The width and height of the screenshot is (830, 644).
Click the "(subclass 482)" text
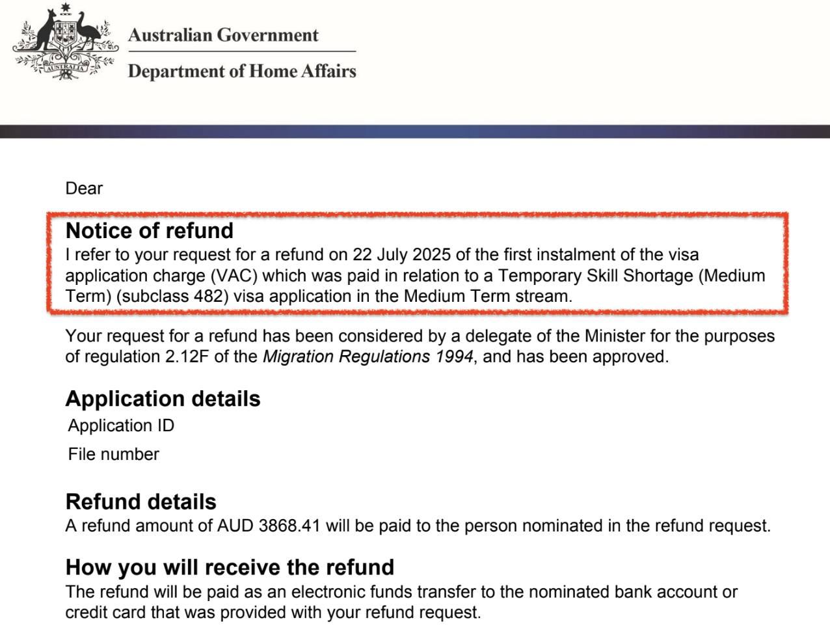click(172, 296)
